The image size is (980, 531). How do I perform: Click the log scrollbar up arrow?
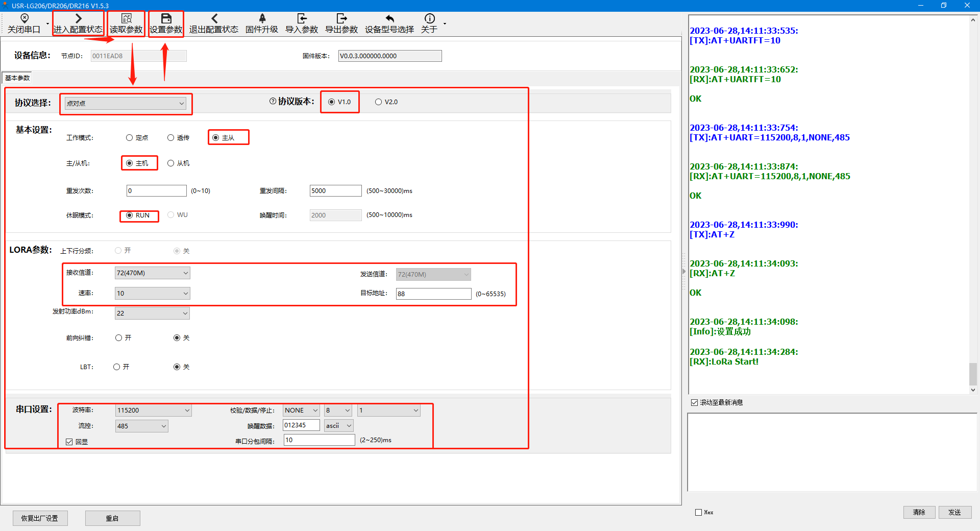(973, 20)
